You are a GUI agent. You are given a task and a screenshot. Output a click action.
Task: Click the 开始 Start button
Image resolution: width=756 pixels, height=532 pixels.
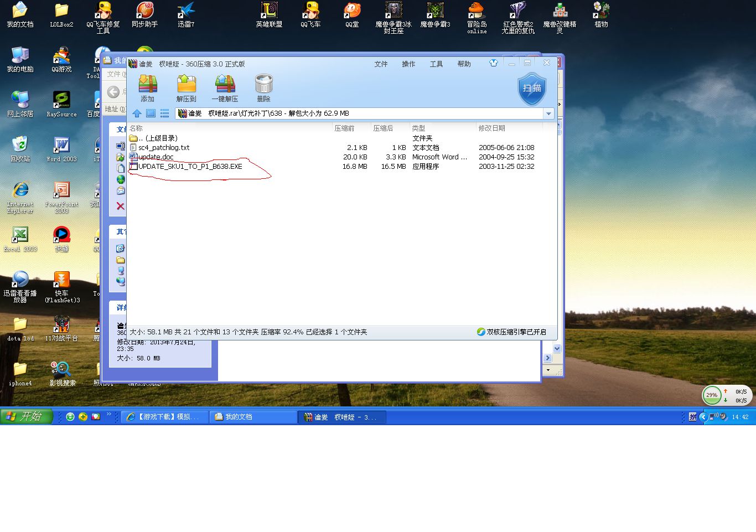click(26, 416)
